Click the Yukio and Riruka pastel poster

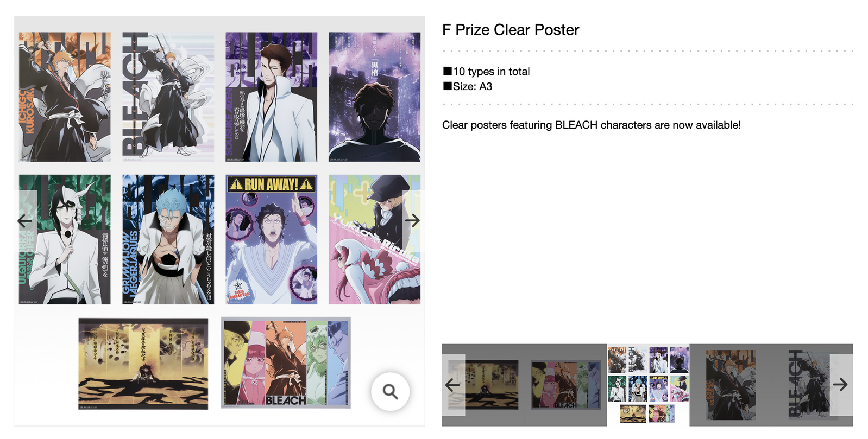[x=375, y=239]
